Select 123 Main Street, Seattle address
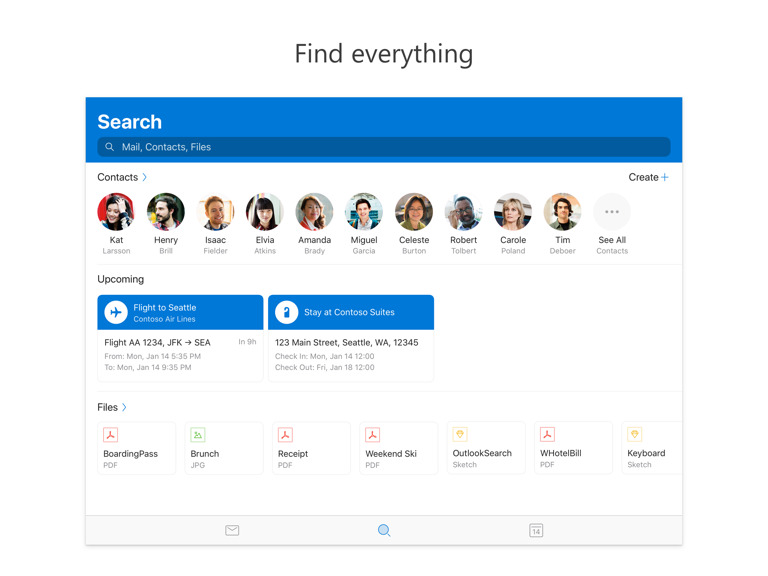This screenshot has height=576, width=768. pos(346,342)
